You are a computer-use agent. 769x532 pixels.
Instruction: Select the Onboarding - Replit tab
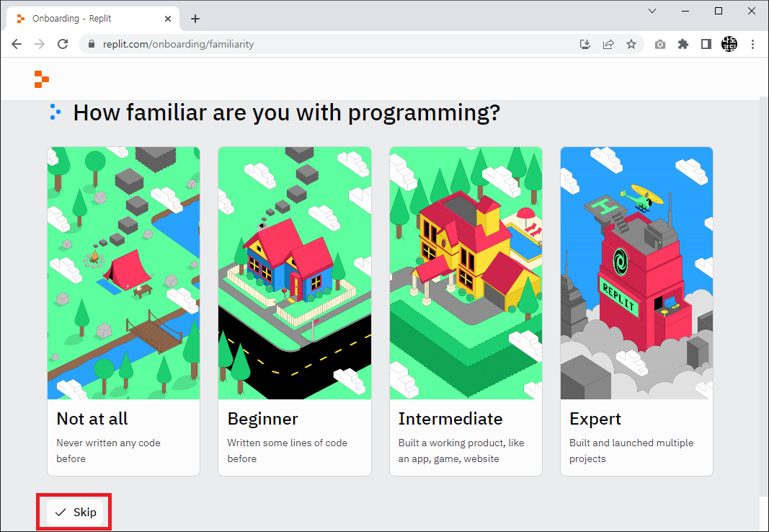click(93, 19)
